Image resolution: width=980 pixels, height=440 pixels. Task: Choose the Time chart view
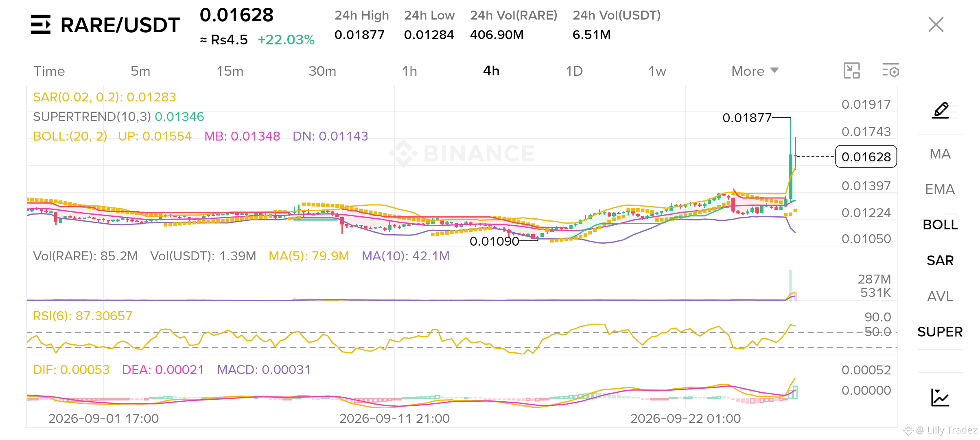[x=49, y=71]
